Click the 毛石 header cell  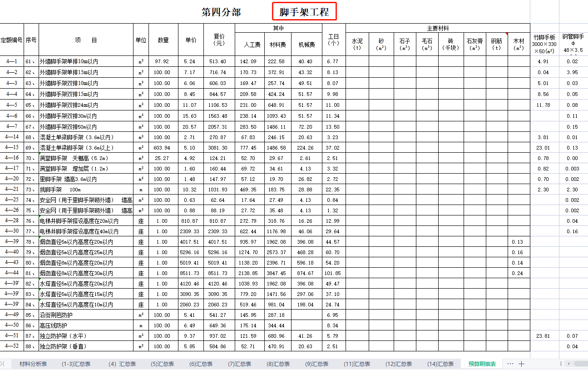point(427,45)
